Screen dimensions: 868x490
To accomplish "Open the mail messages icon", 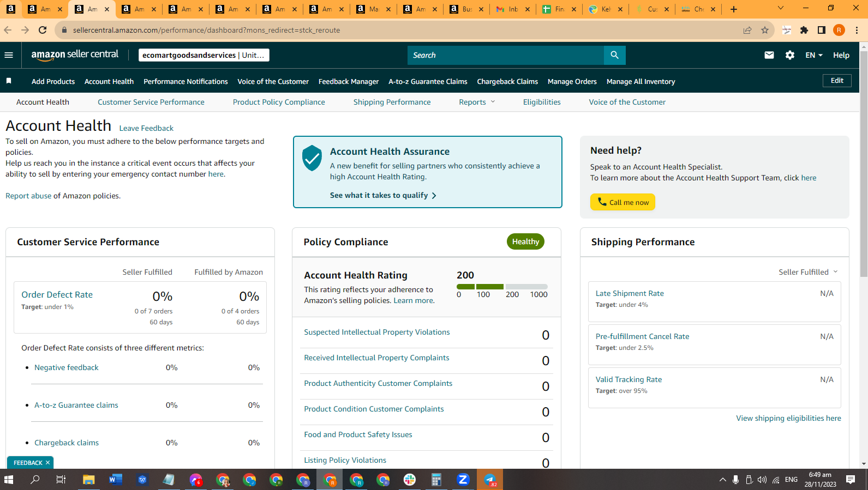I will coord(769,55).
